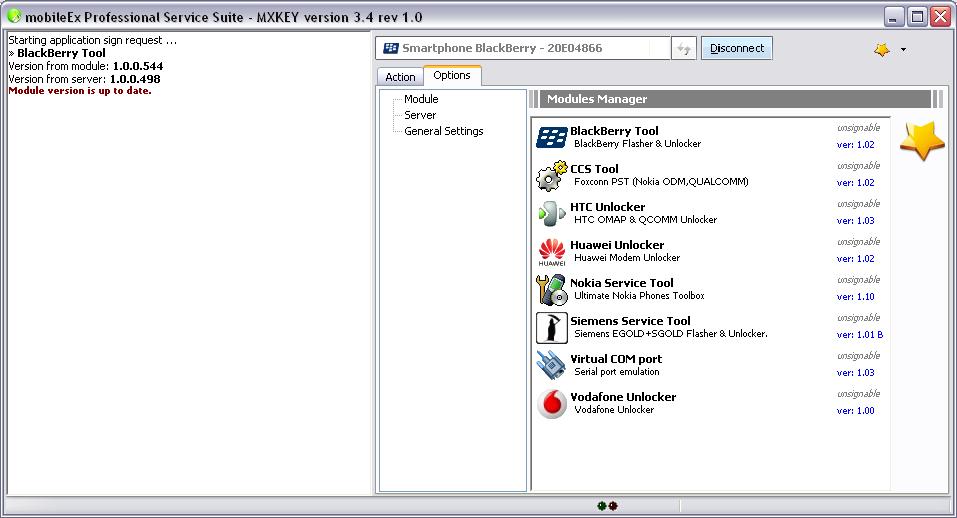Click the large gold star icon
This screenshot has width=957, height=518.
922,140
